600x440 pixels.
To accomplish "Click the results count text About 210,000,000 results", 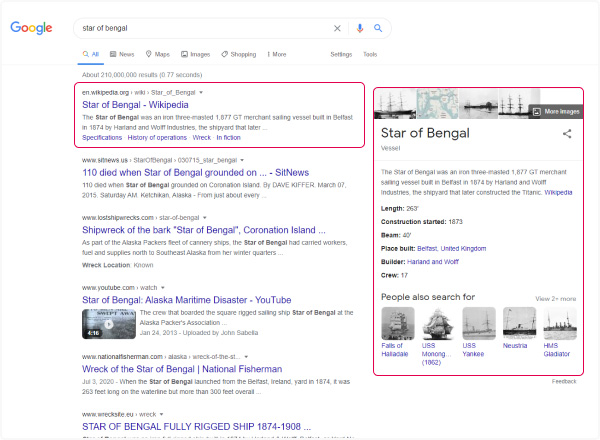I will (x=142, y=75).
